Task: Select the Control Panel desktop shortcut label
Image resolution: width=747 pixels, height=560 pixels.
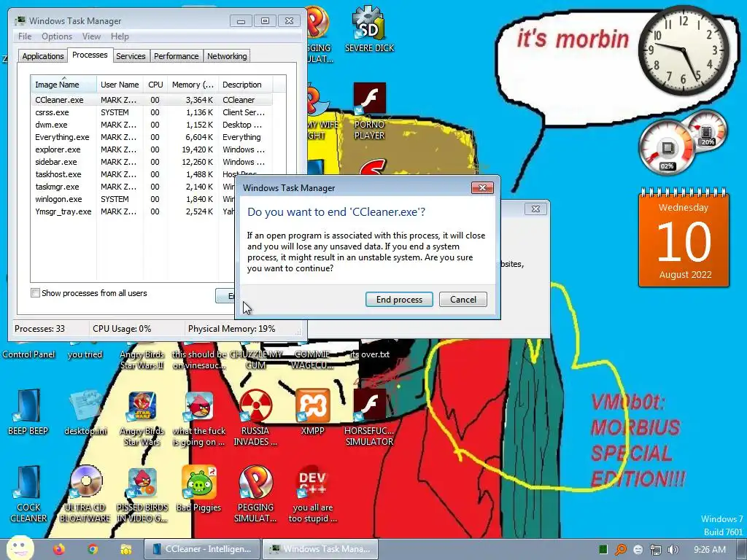Action: pyautogui.click(x=28, y=354)
